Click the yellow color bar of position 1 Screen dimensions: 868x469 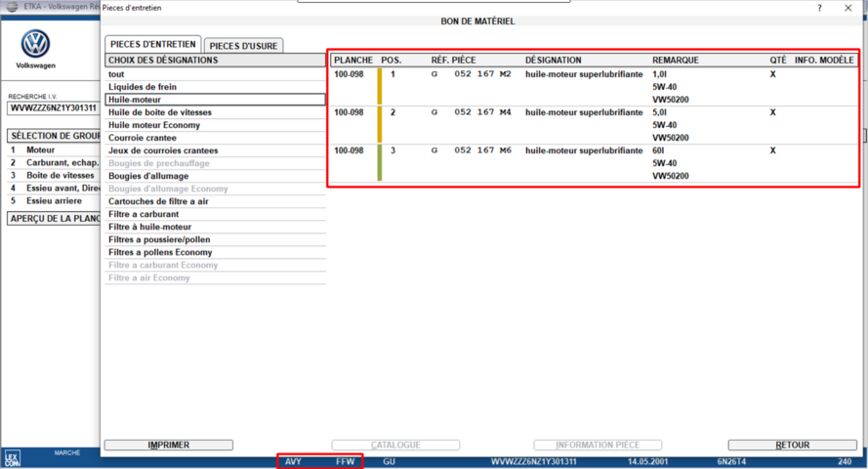pyautogui.click(x=380, y=86)
